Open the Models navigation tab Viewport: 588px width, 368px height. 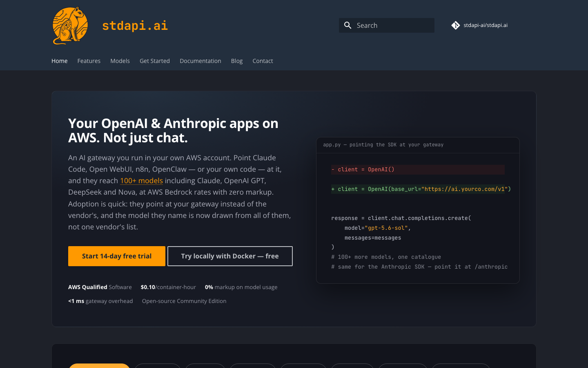tap(120, 61)
